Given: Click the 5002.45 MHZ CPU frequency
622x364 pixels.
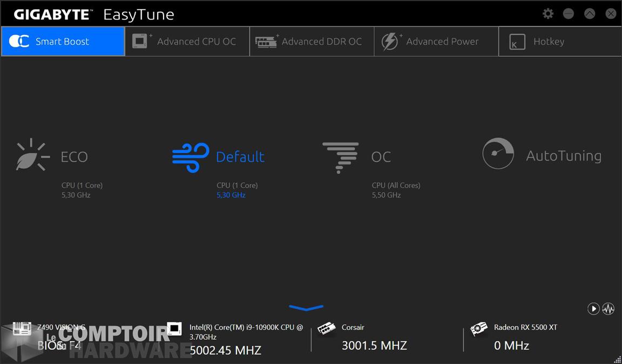Looking at the screenshot, I should click(x=225, y=350).
